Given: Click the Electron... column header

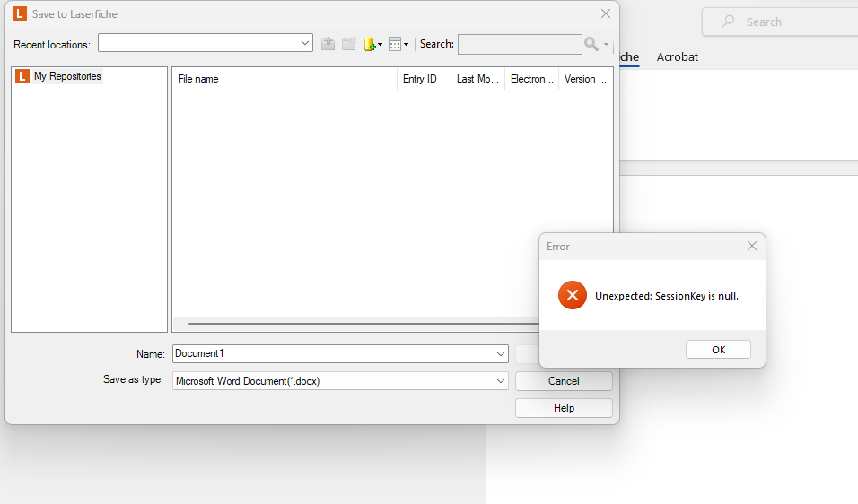Looking at the screenshot, I should 531,79.
